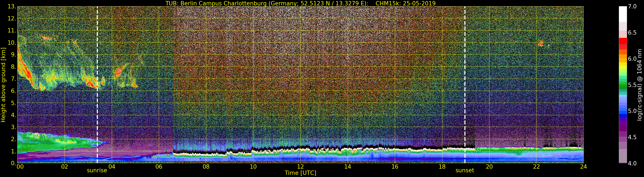Click the height axis tick '1.'
Image resolution: width=644 pixels, height=177 pixels.
13,151
